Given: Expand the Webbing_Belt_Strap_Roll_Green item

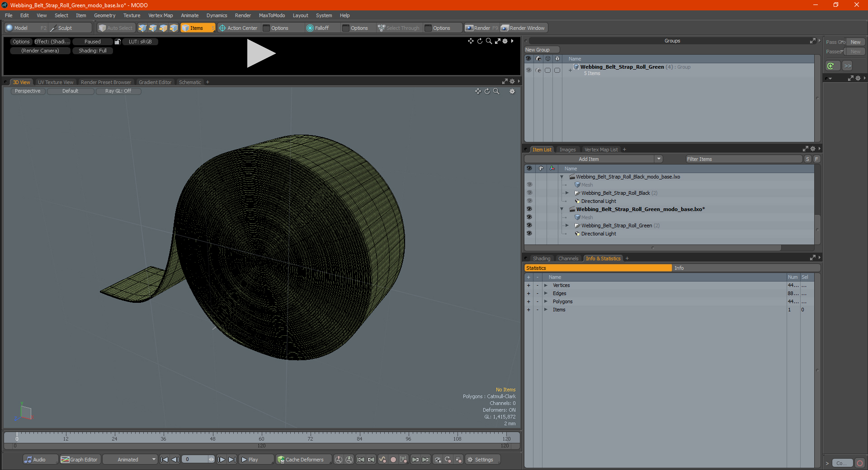Looking at the screenshot, I should [567, 226].
